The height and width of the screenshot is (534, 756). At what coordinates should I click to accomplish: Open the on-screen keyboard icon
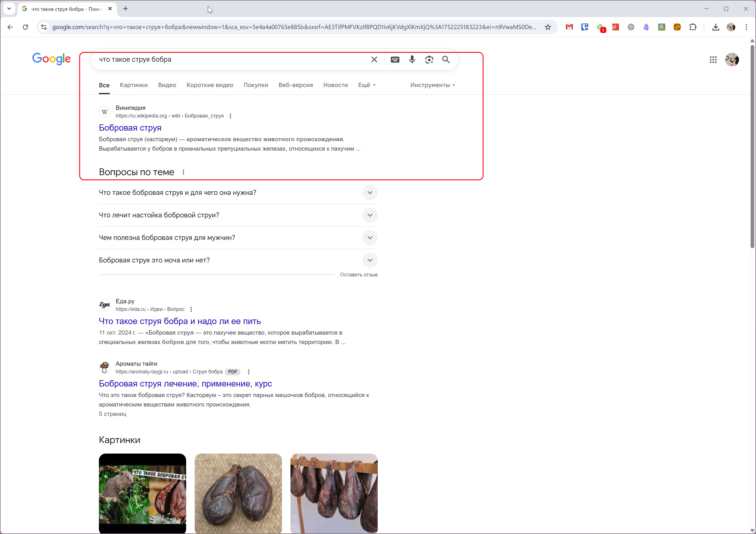(395, 60)
